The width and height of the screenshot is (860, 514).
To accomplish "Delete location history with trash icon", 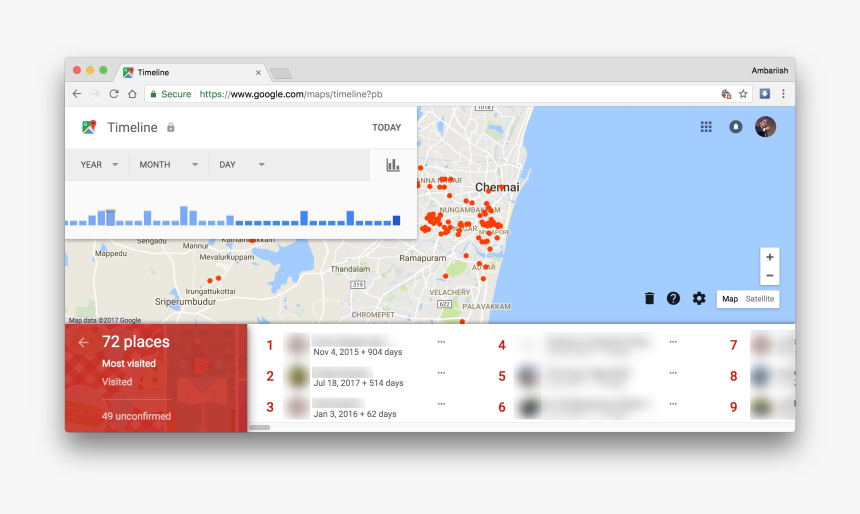I will [649, 298].
